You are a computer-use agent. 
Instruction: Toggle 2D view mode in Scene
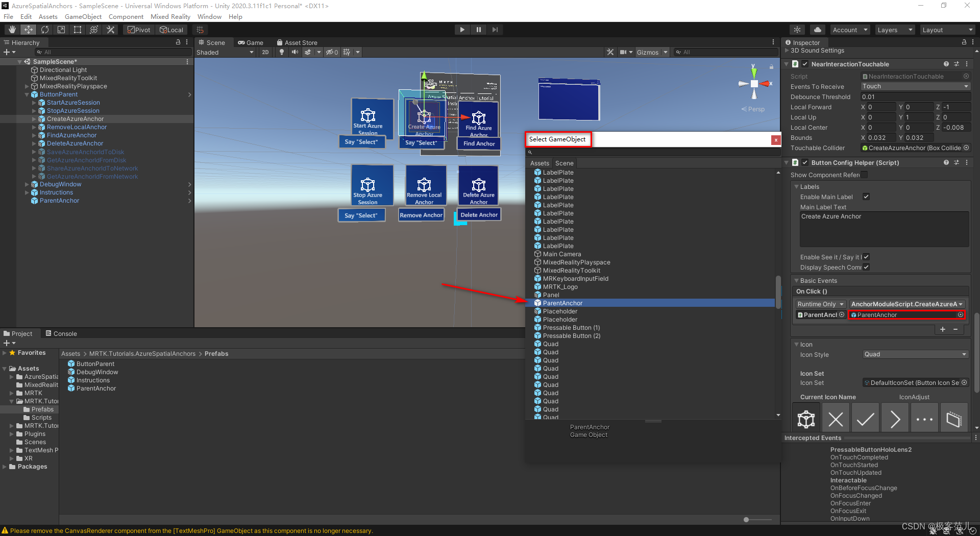pyautogui.click(x=265, y=52)
